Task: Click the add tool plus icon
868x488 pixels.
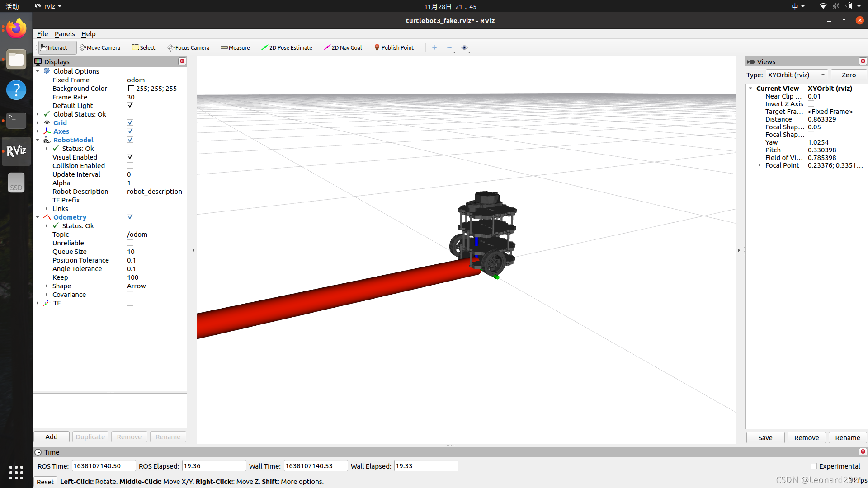Action: 434,47
